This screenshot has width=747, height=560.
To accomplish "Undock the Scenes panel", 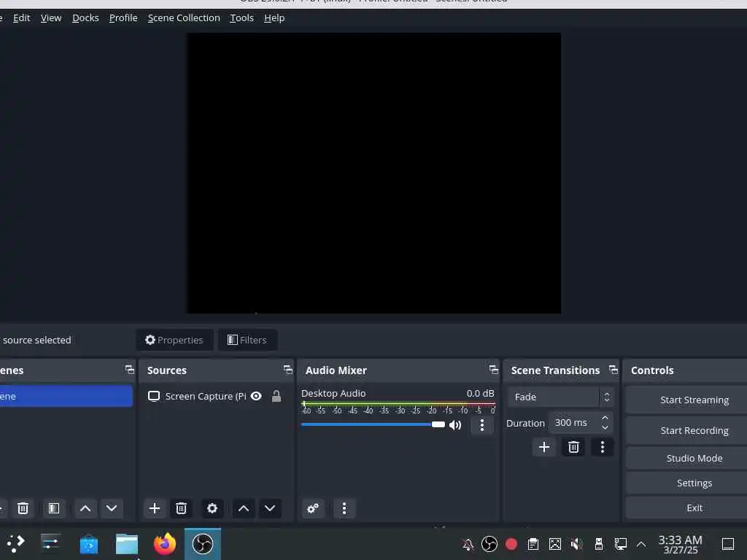I will (130, 370).
